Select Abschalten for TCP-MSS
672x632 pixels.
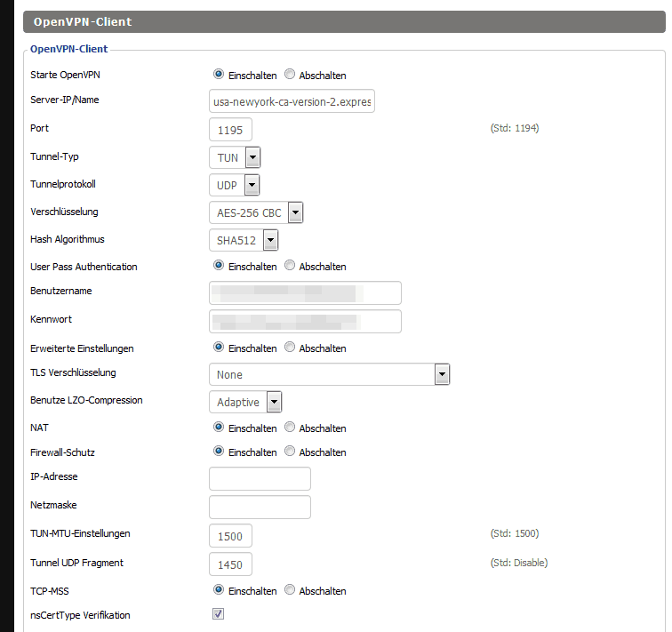coord(290,590)
